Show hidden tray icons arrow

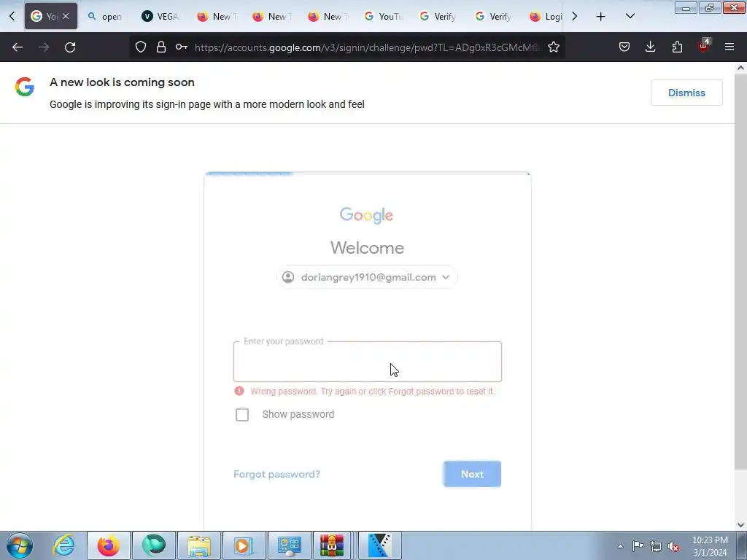pyautogui.click(x=620, y=546)
